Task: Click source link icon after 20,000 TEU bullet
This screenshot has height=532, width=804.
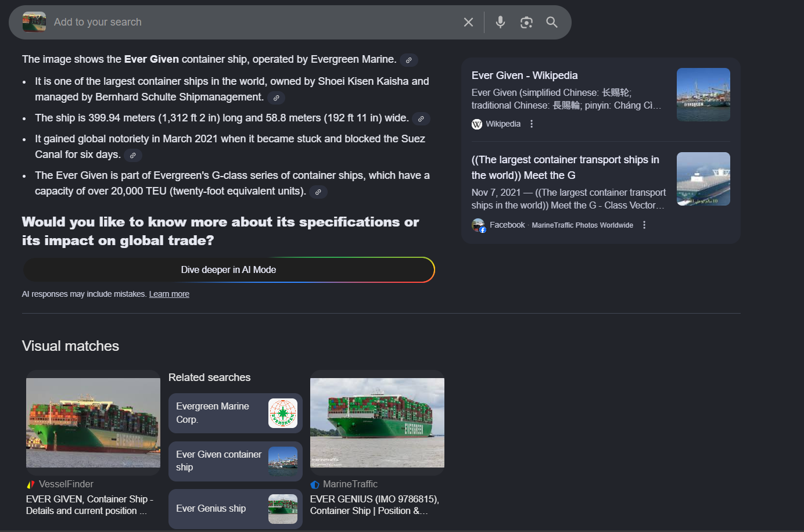Action: click(318, 192)
